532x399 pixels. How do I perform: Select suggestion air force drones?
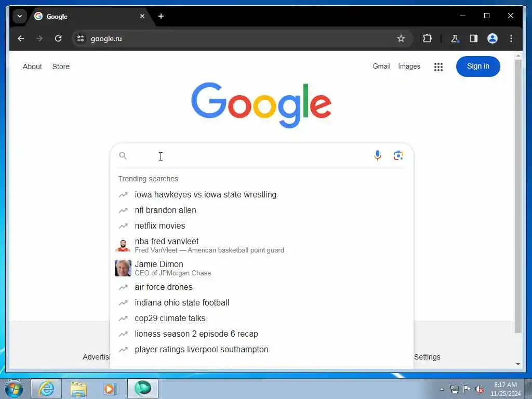click(262, 287)
